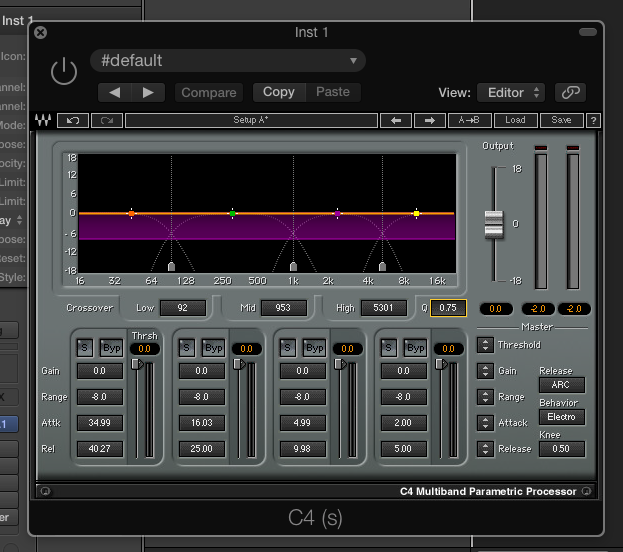Click the Waves undo arrow icon

pyautogui.click(x=72, y=120)
